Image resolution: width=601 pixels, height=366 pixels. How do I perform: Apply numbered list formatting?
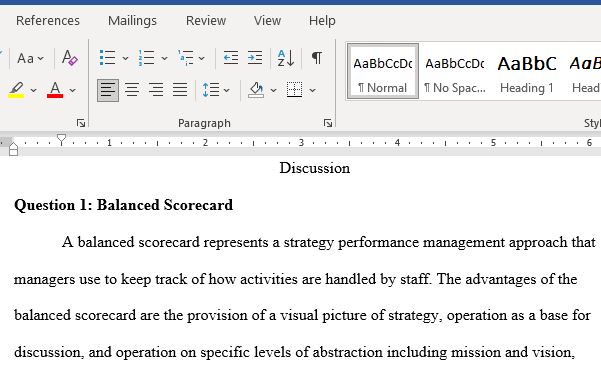[x=146, y=58]
